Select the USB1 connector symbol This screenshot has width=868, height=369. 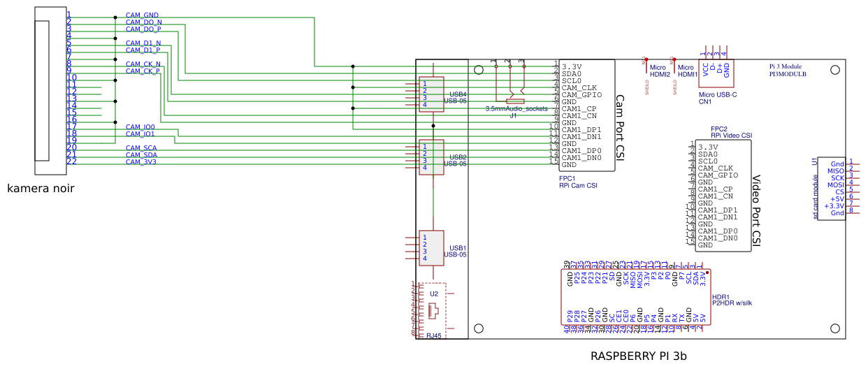[431, 248]
